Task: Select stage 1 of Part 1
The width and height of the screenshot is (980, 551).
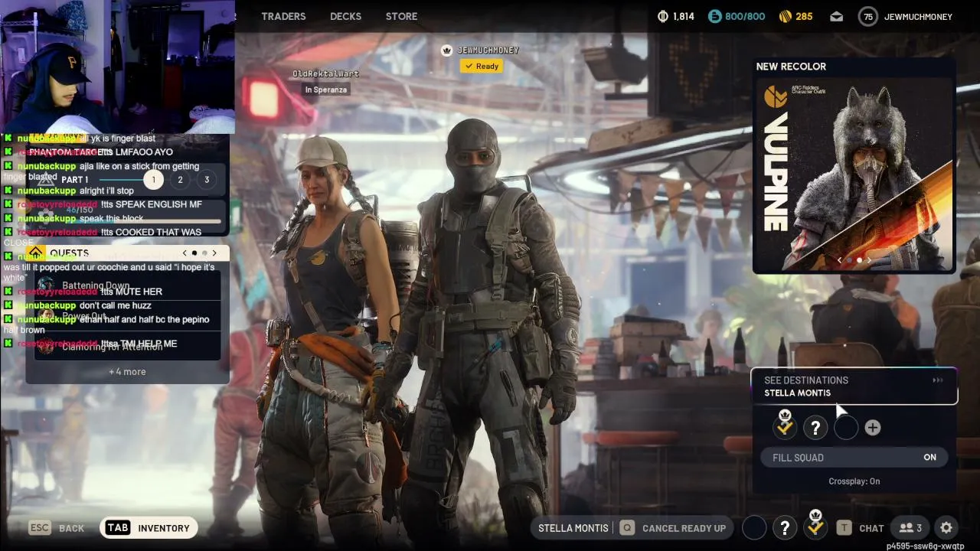Action: tap(153, 180)
